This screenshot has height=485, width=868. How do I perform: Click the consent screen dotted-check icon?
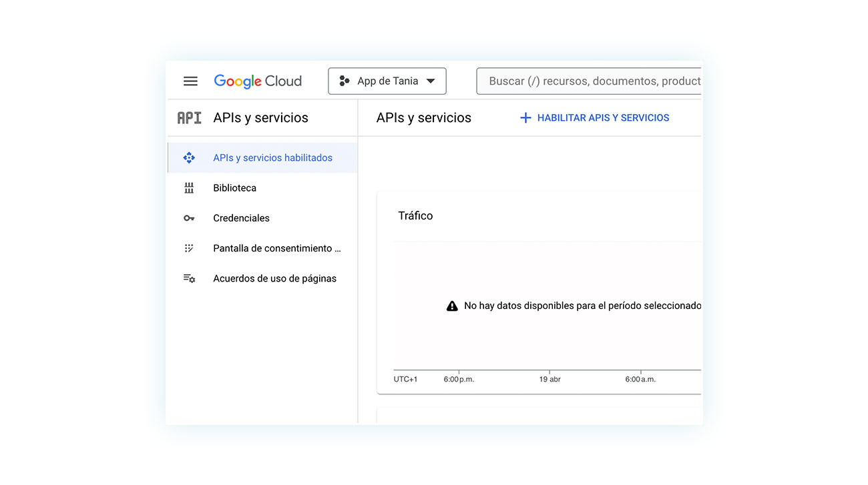189,248
